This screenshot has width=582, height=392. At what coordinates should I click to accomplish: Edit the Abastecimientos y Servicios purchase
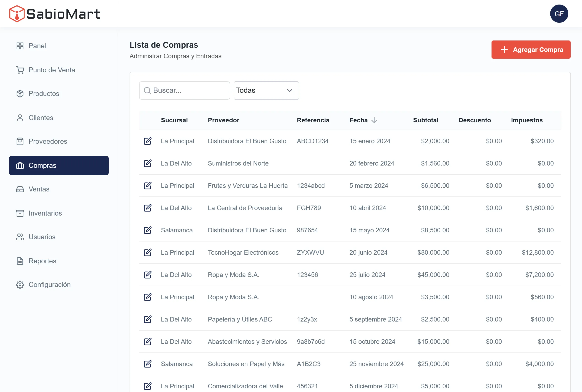click(148, 342)
